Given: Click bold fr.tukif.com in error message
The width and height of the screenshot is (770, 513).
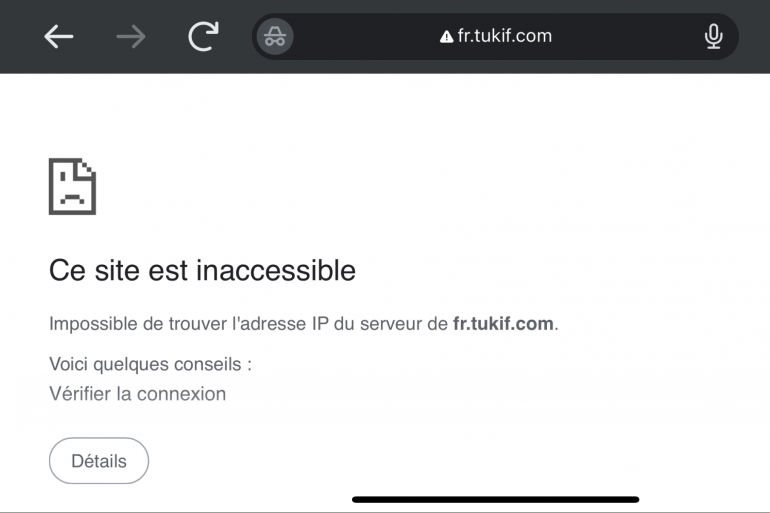Looking at the screenshot, I should (503, 324).
